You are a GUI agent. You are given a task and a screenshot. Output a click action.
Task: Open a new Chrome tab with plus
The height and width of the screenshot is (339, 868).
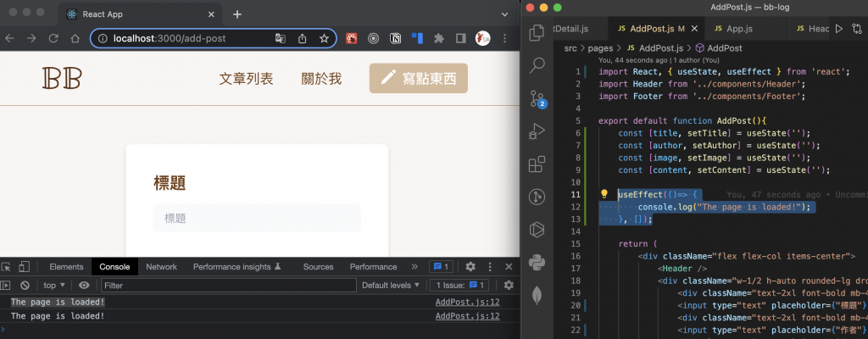click(x=237, y=14)
